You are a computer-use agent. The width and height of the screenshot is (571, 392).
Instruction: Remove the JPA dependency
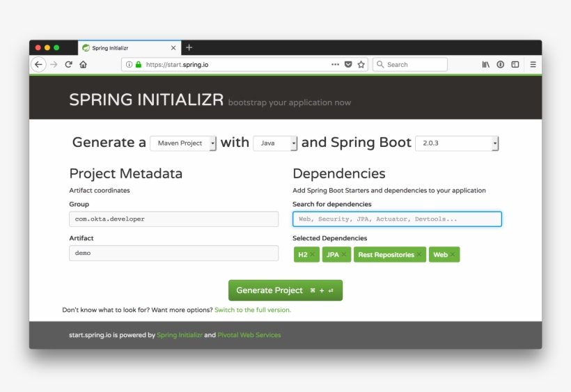tap(344, 254)
